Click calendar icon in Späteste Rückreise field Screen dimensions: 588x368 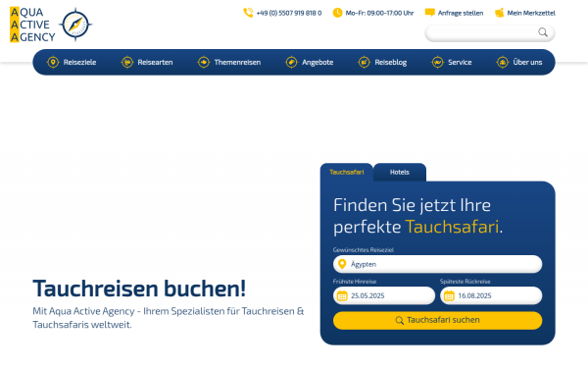coord(449,295)
